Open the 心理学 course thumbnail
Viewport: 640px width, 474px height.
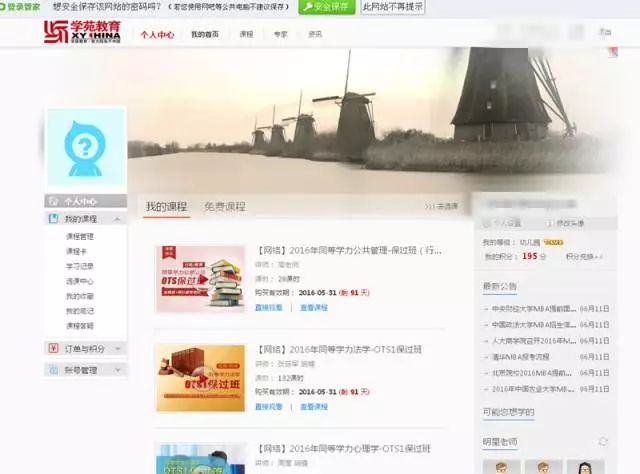click(x=200, y=459)
